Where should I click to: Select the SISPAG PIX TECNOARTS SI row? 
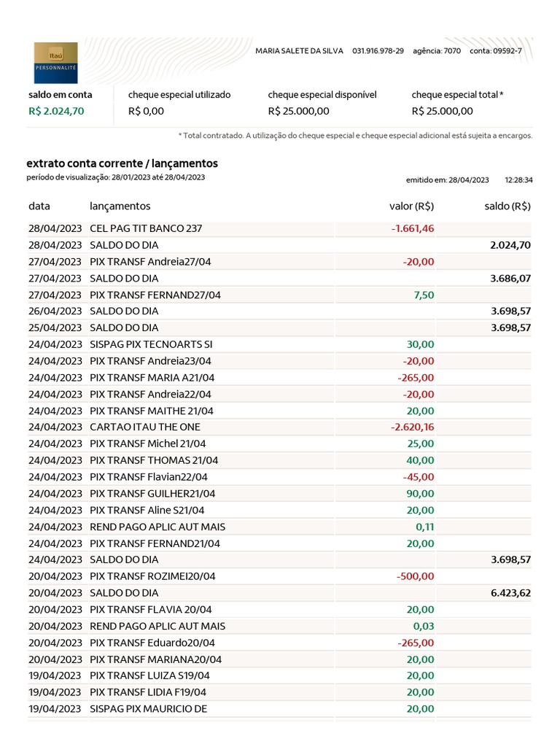click(x=151, y=344)
